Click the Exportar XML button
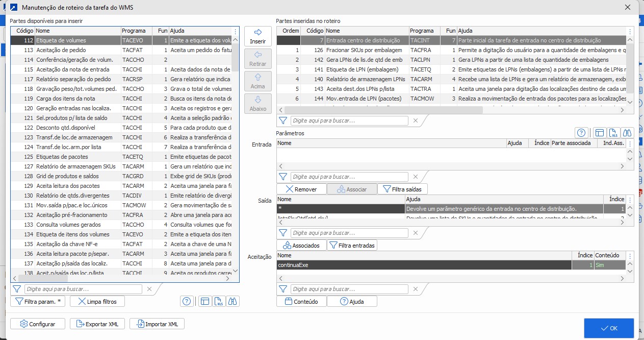The height and width of the screenshot is (340, 644). pos(97,324)
